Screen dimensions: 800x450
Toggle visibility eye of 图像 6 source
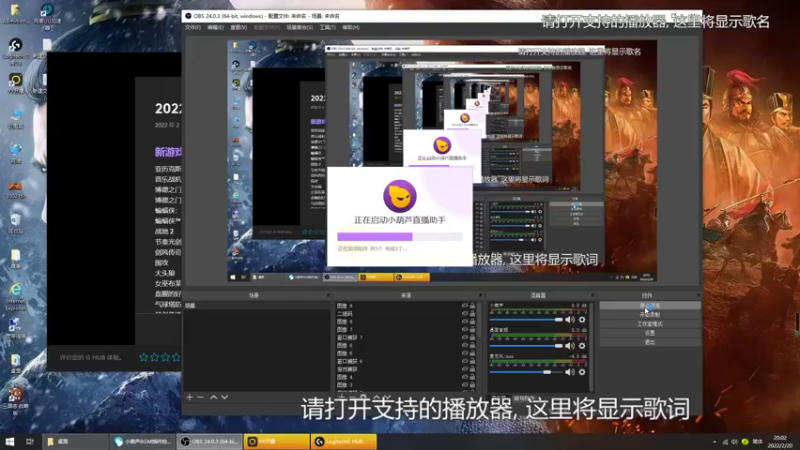pos(464,345)
